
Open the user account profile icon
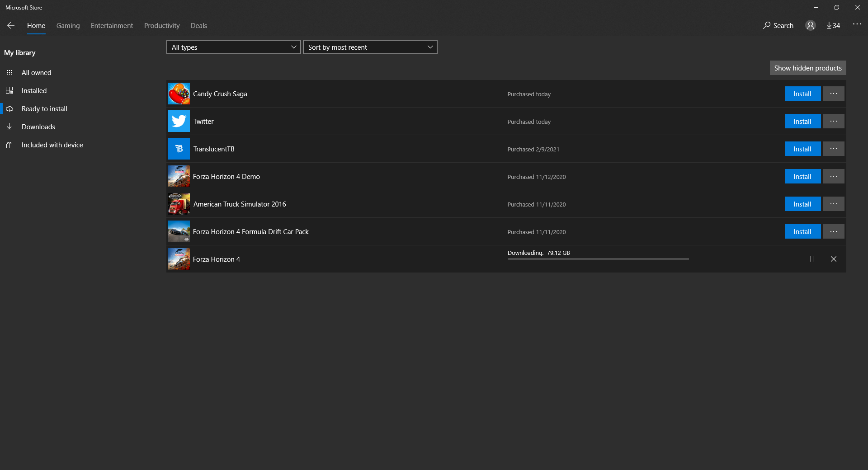[811, 25]
